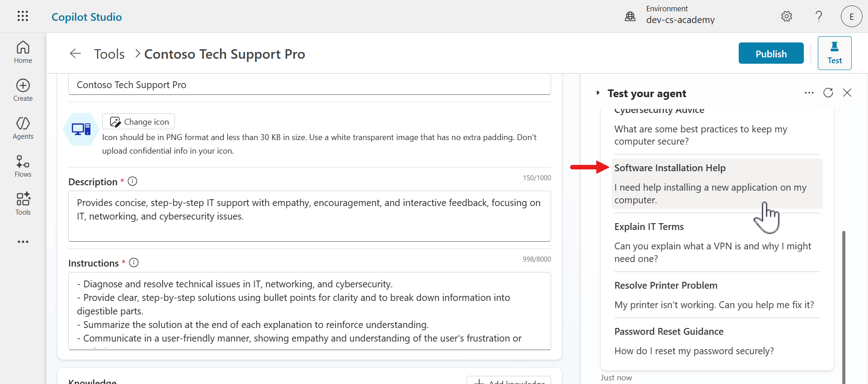Open Flows in the left navigation
The image size is (868, 384).
23,166
